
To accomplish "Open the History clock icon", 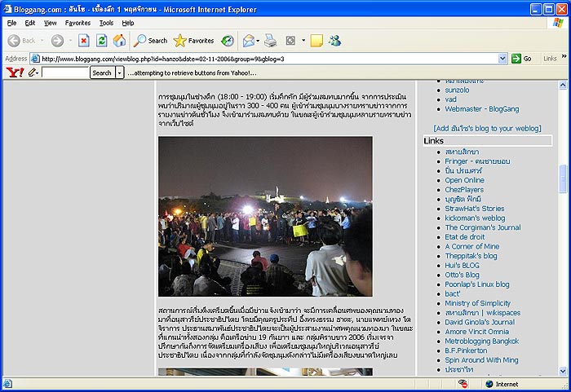I will (x=228, y=41).
